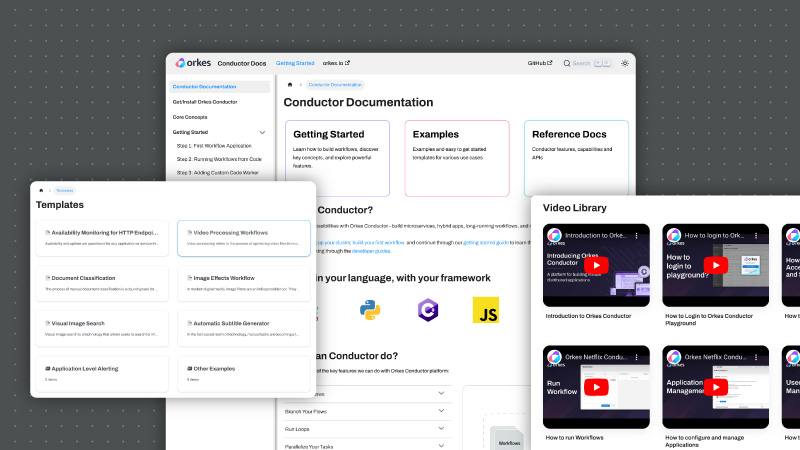Follow the build your first workflow link
The width and height of the screenshot is (800, 450).
click(378, 243)
